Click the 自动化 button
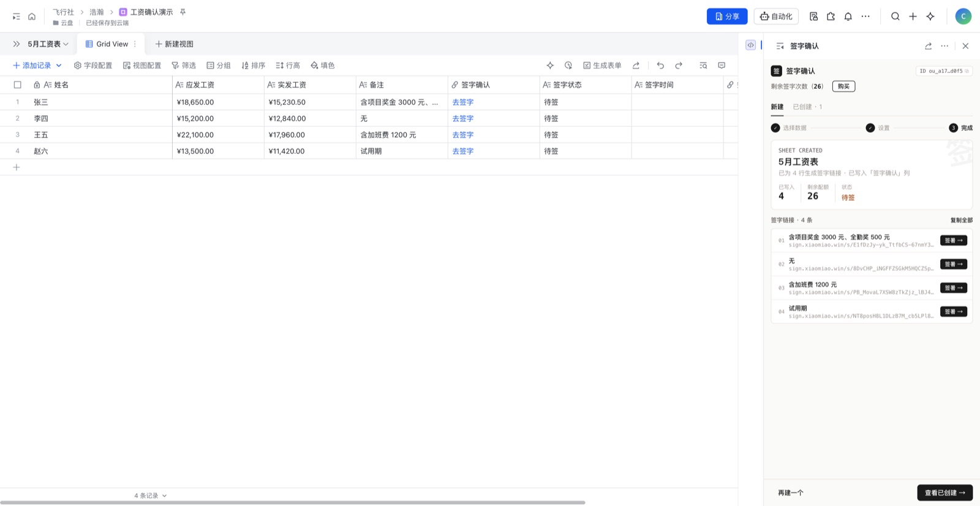980x506 pixels. 776,17
